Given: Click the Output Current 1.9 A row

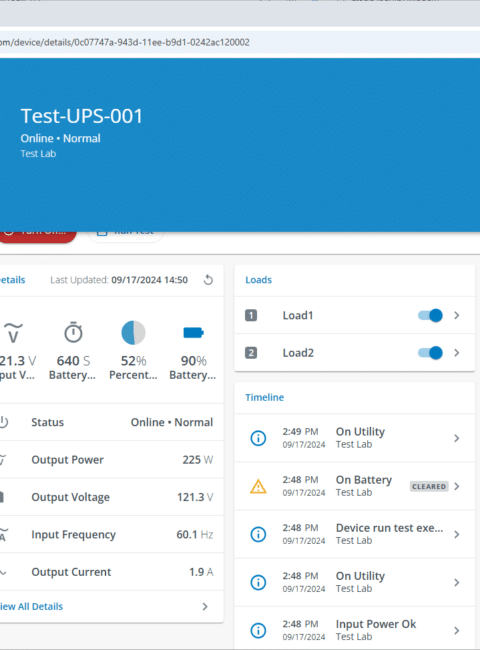Looking at the screenshot, I should tap(112, 572).
